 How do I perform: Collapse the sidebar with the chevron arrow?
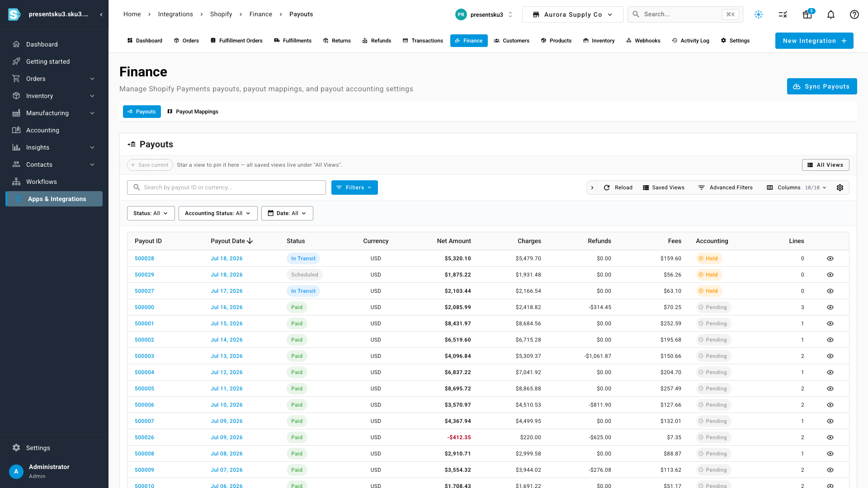[101, 14]
